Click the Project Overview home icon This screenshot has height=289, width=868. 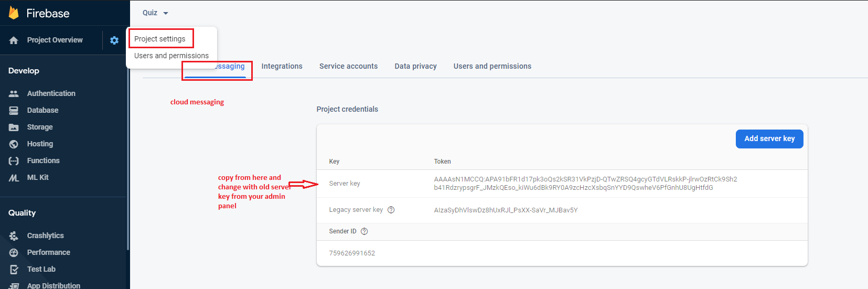pyautogui.click(x=14, y=40)
